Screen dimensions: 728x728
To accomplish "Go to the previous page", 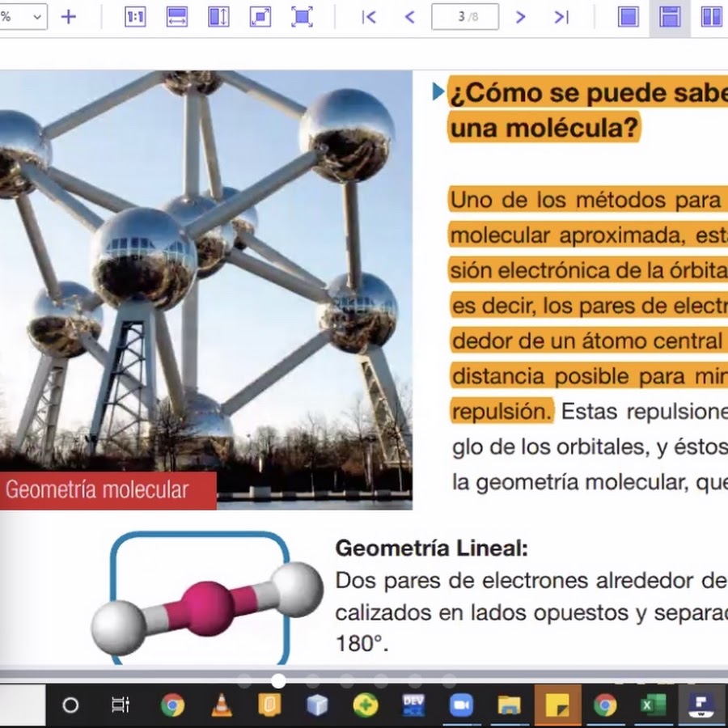I will tap(409, 17).
